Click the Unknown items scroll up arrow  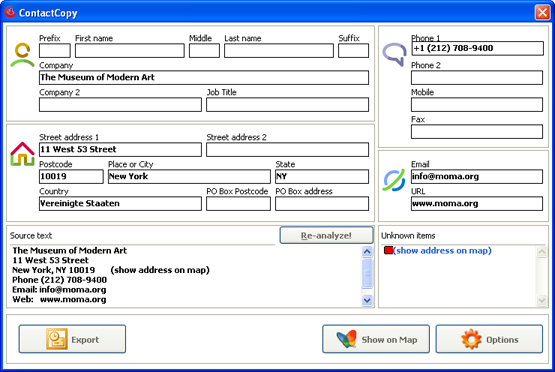click(x=542, y=251)
